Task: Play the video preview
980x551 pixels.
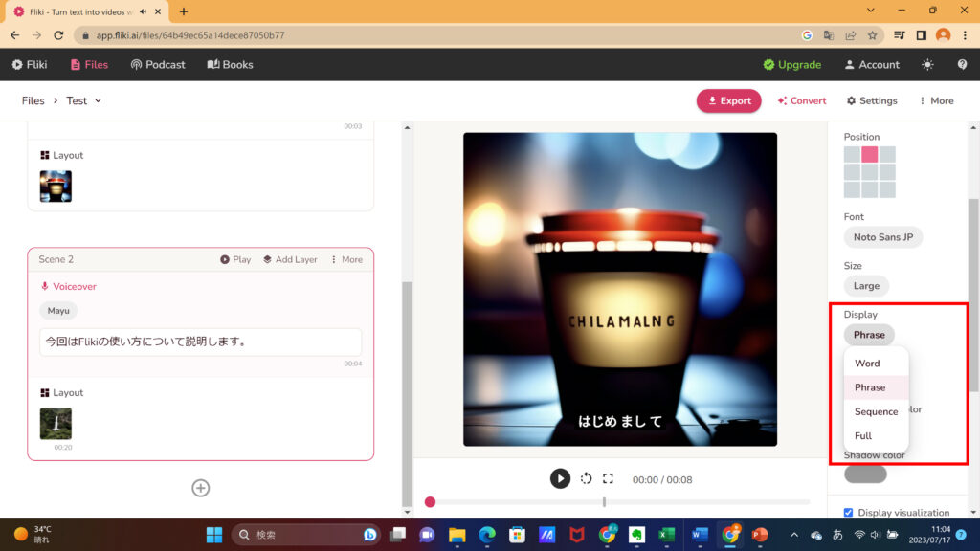Action: 560,478
